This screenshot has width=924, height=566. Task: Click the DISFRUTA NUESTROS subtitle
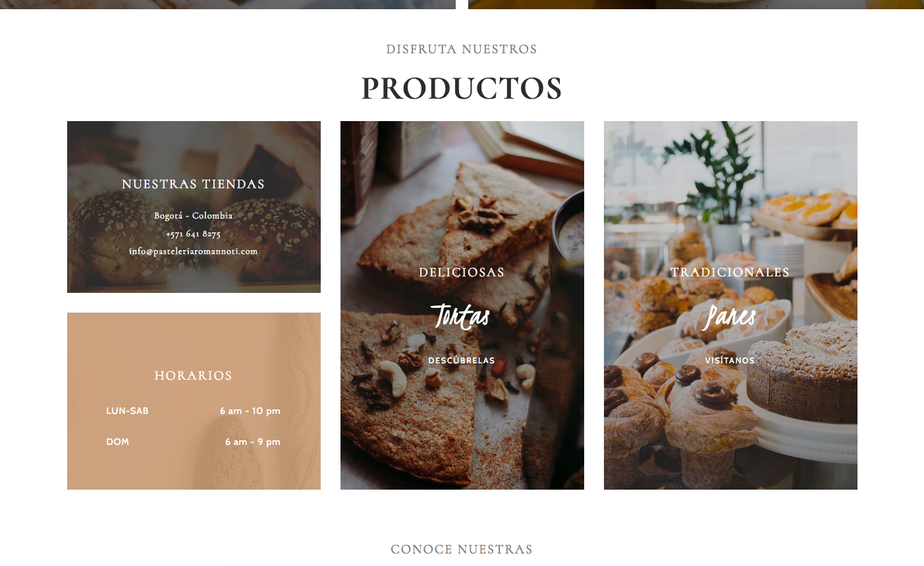coord(462,49)
